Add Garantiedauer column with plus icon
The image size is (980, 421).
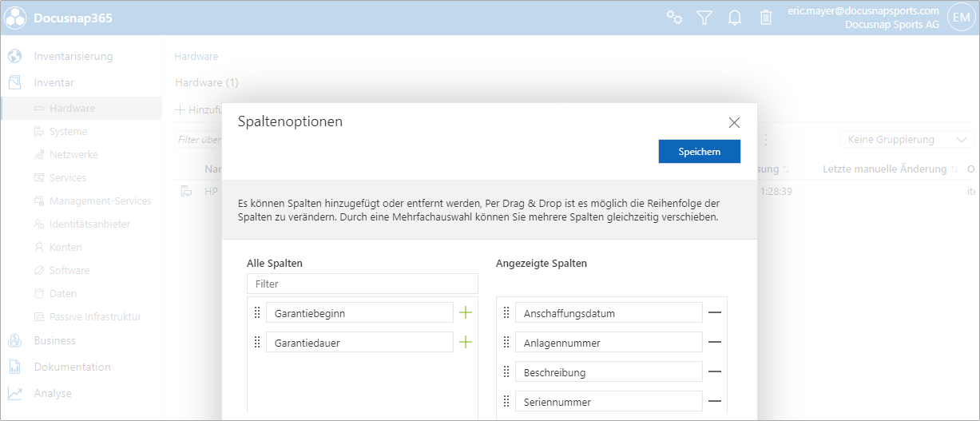pos(466,342)
